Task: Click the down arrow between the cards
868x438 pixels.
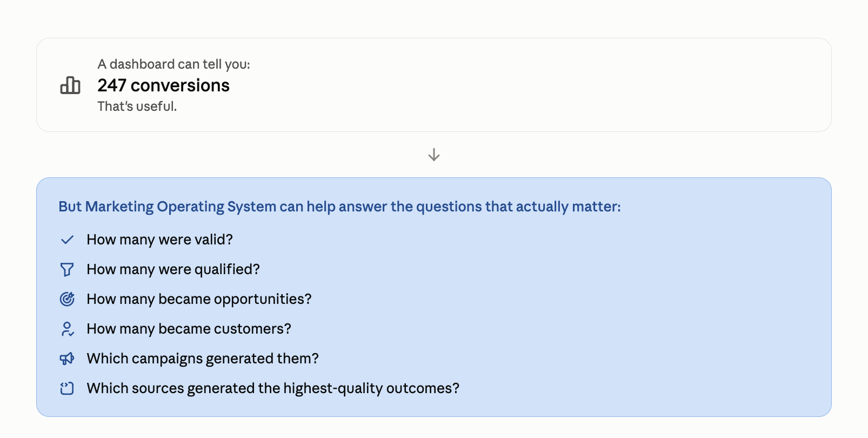Action: point(434,155)
